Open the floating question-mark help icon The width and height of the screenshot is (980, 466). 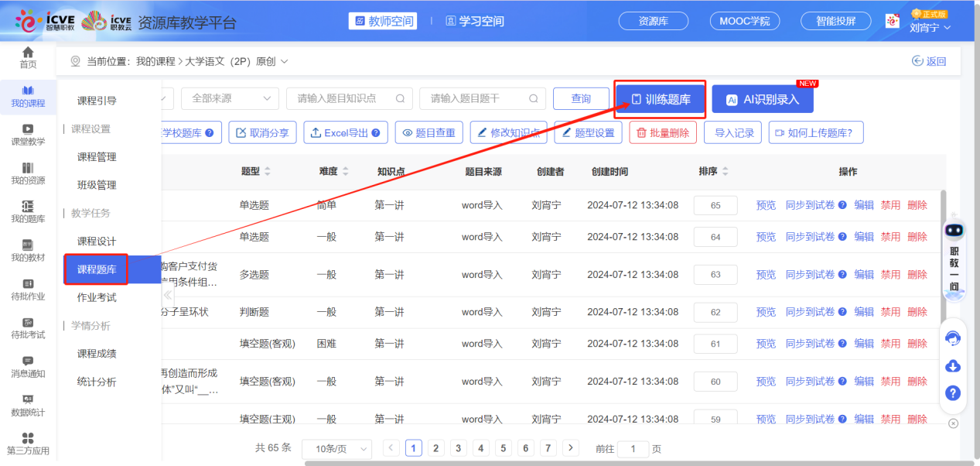click(952, 394)
